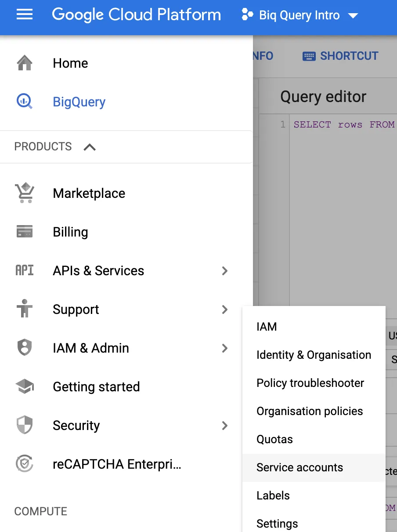Image resolution: width=397 pixels, height=532 pixels.
Task: Click the Security shield icon
Action: pyautogui.click(x=25, y=425)
